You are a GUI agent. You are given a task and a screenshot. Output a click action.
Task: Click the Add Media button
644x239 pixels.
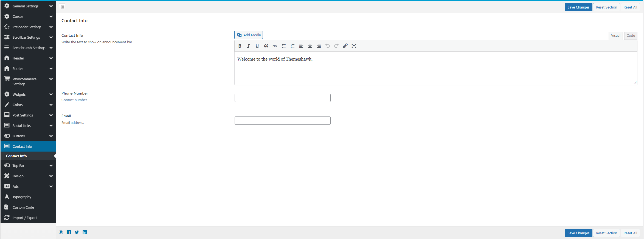[x=249, y=35]
